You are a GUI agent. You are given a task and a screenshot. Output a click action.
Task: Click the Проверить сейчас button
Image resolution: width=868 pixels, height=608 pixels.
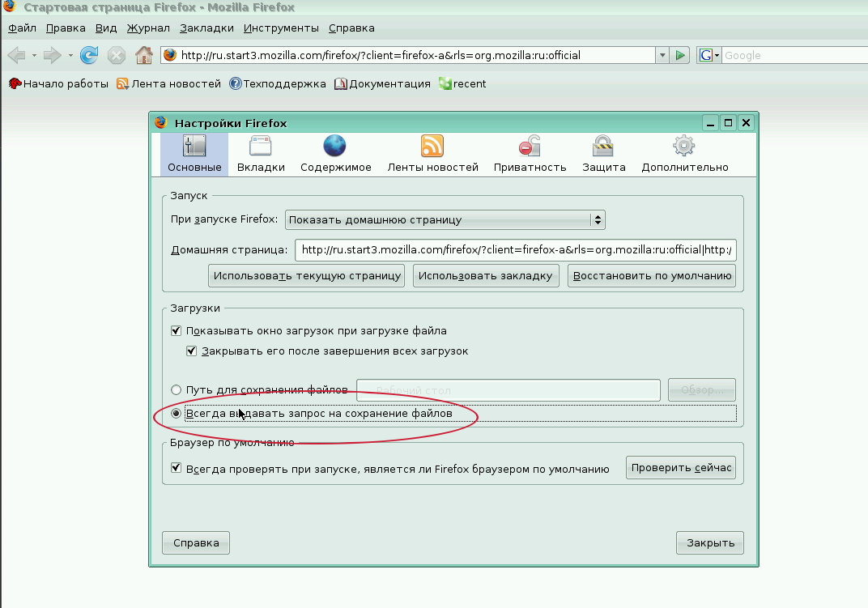pyautogui.click(x=681, y=467)
